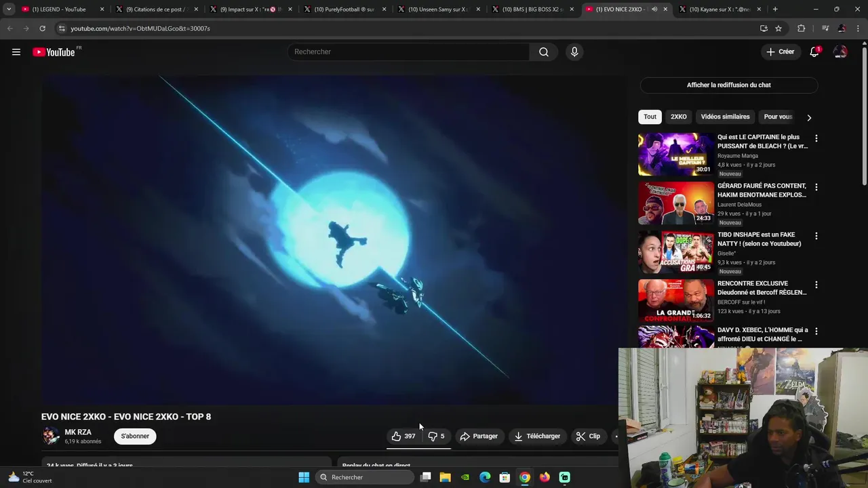Select the Vidéos similaires chip

point(725,117)
